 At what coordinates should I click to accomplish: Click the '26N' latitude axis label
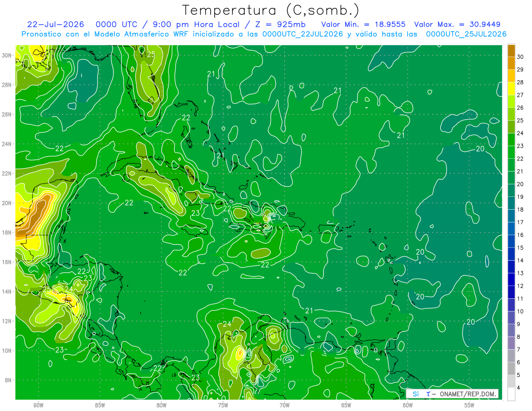click(7, 114)
